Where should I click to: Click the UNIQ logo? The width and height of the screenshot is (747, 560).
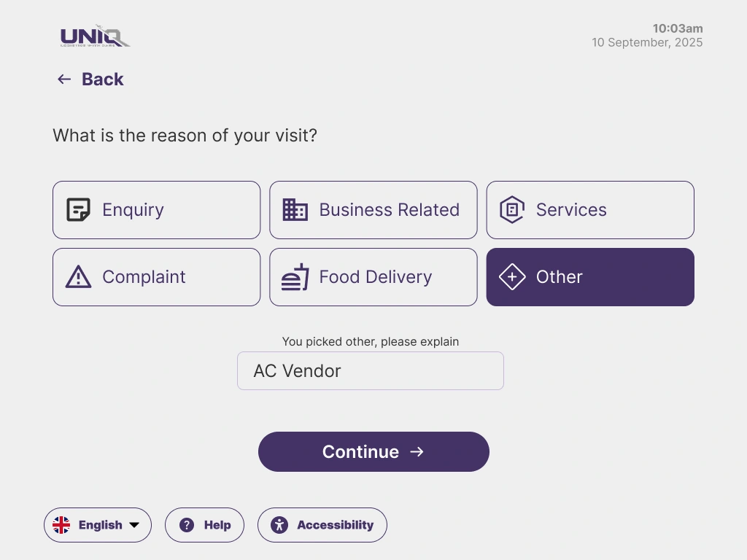tap(95, 36)
